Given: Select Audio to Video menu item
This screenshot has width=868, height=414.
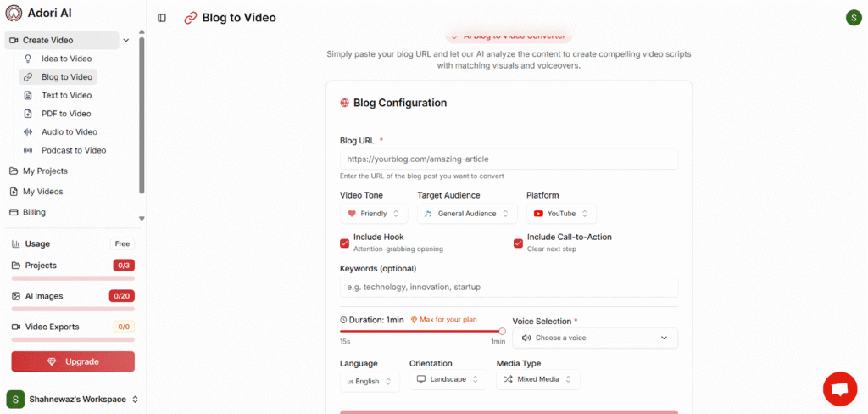Looking at the screenshot, I should (70, 131).
